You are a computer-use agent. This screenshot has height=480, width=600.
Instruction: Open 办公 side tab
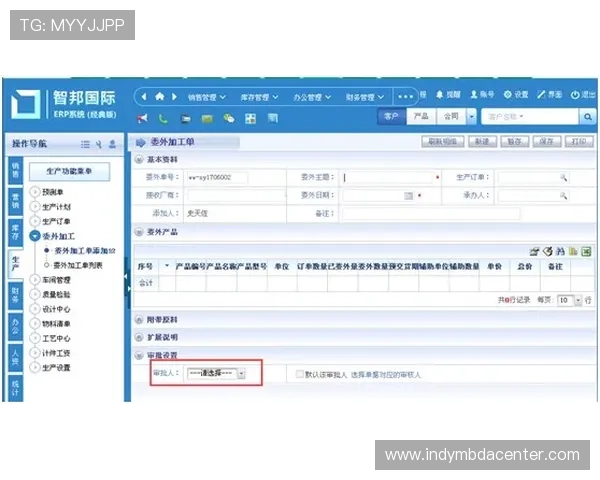pyautogui.click(x=15, y=327)
